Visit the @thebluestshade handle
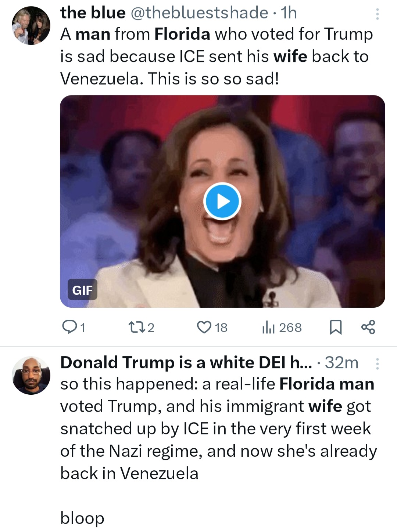 (199, 13)
